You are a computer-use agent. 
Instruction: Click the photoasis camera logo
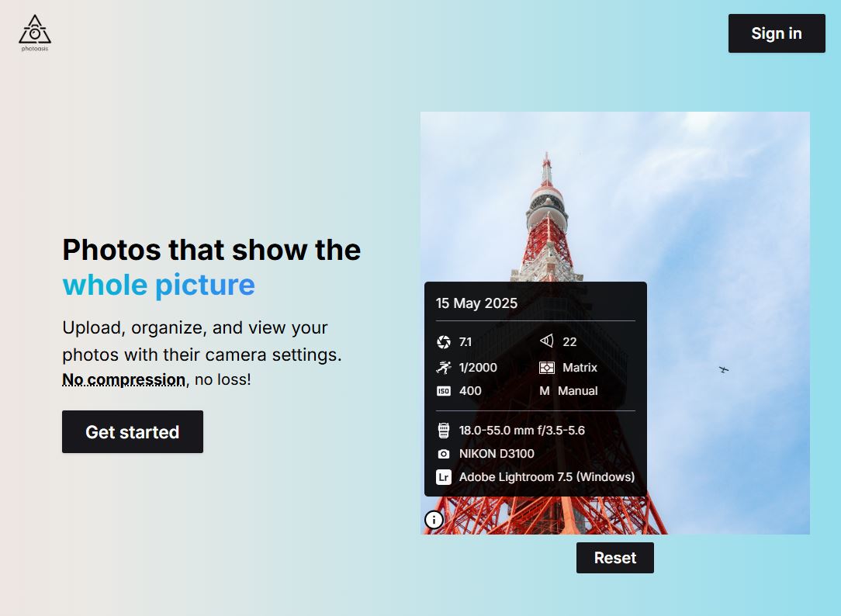point(34,32)
